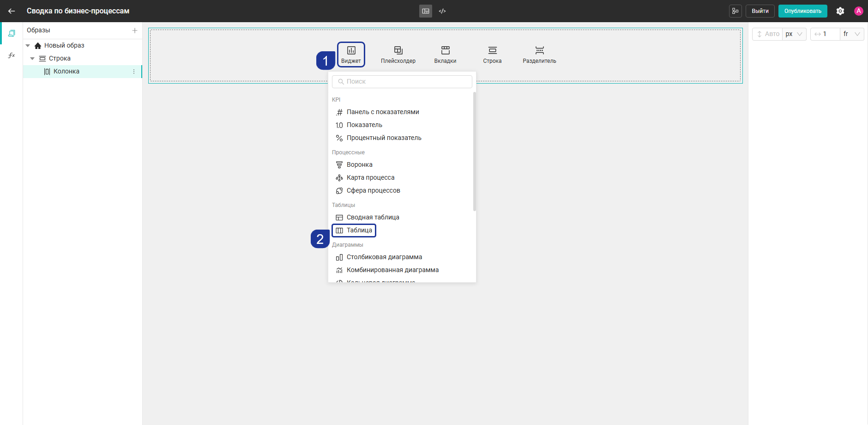Screen dimensions: 868x425
Task: Add a Вкладки tabs element
Action: (x=445, y=55)
